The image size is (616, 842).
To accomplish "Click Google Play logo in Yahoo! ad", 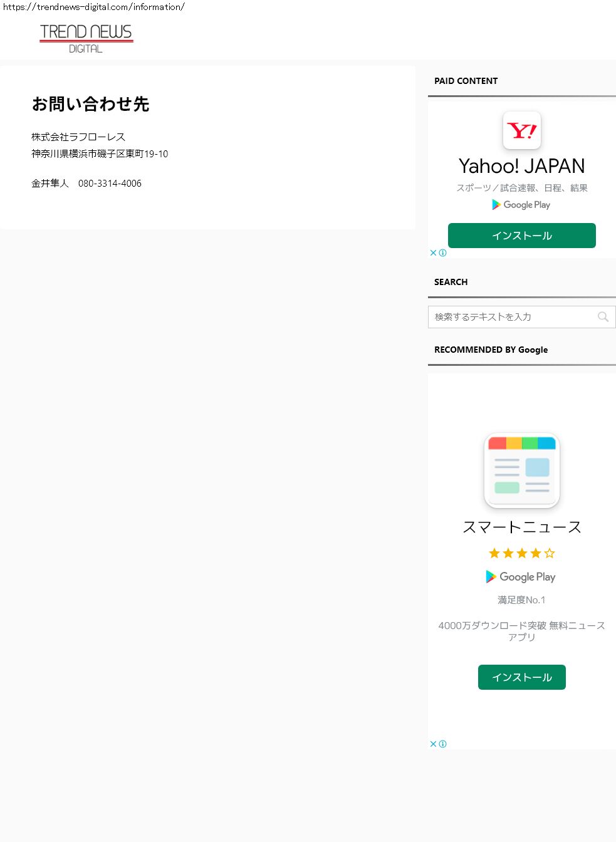I will point(521,205).
